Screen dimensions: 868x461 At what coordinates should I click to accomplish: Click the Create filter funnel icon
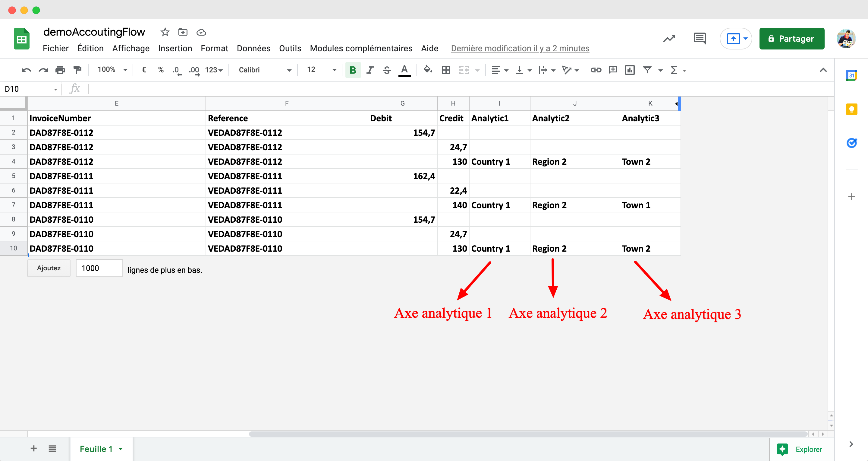pos(647,70)
